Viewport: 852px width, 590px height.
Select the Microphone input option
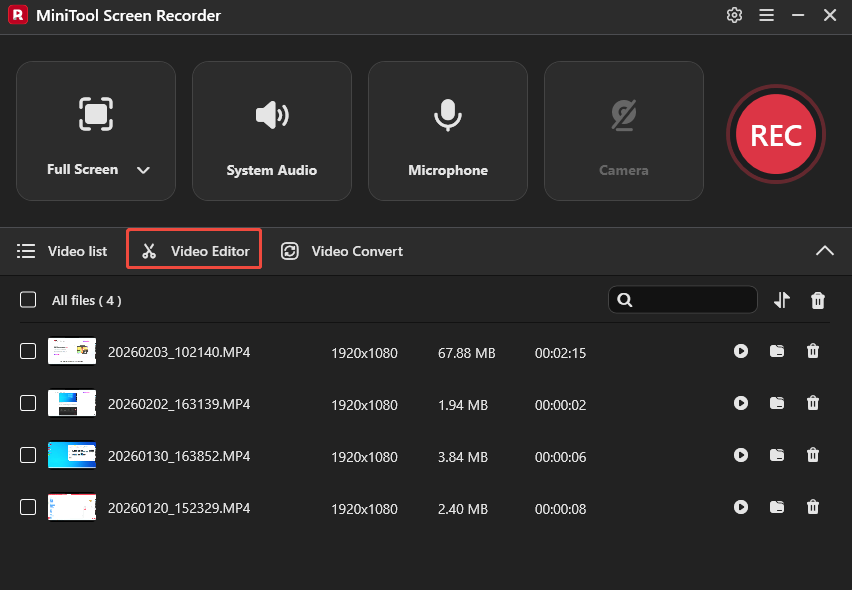[x=447, y=130]
